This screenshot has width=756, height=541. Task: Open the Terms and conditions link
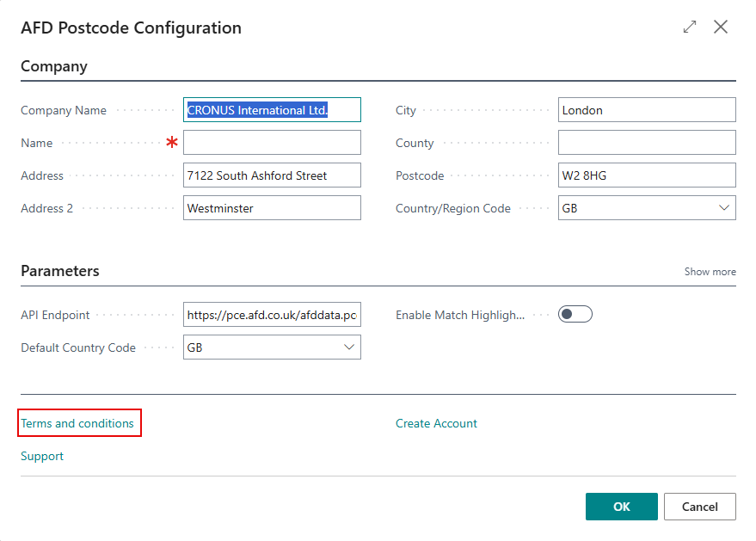79,422
